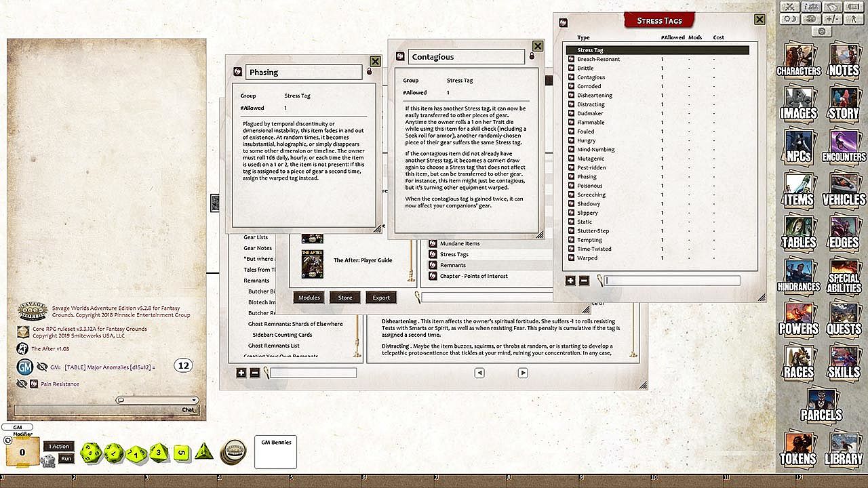Focus the Stress Tags search field
This screenshot has height=488, width=868.
click(x=672, y=281)
